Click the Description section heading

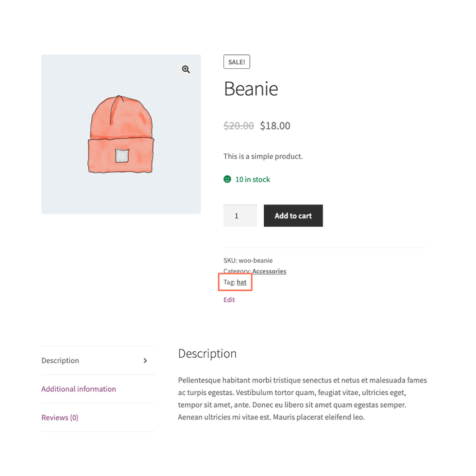coord(207,354)
